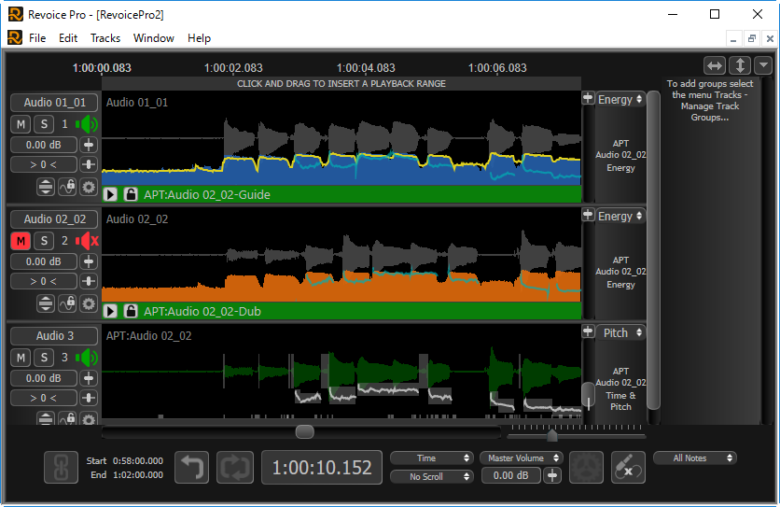
Task: Click the Audio 01_01 track name button
Action: 54,103
